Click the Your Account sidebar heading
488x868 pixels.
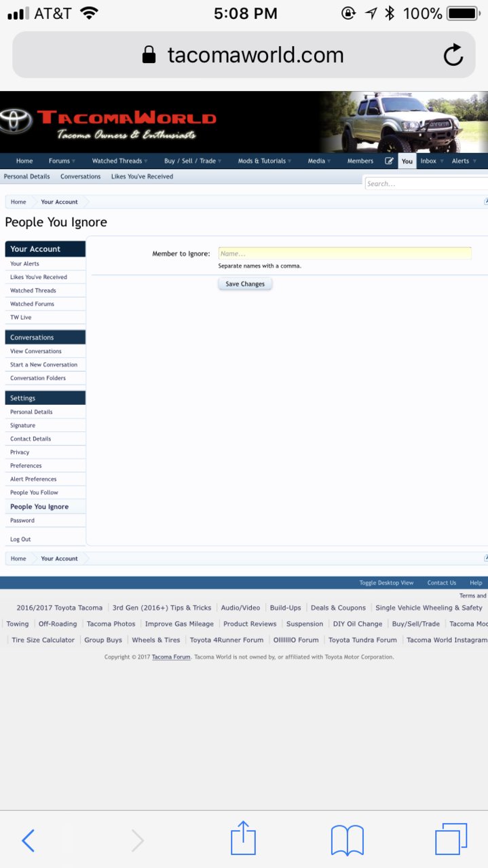pyautogui.click(x=45, y=249)
